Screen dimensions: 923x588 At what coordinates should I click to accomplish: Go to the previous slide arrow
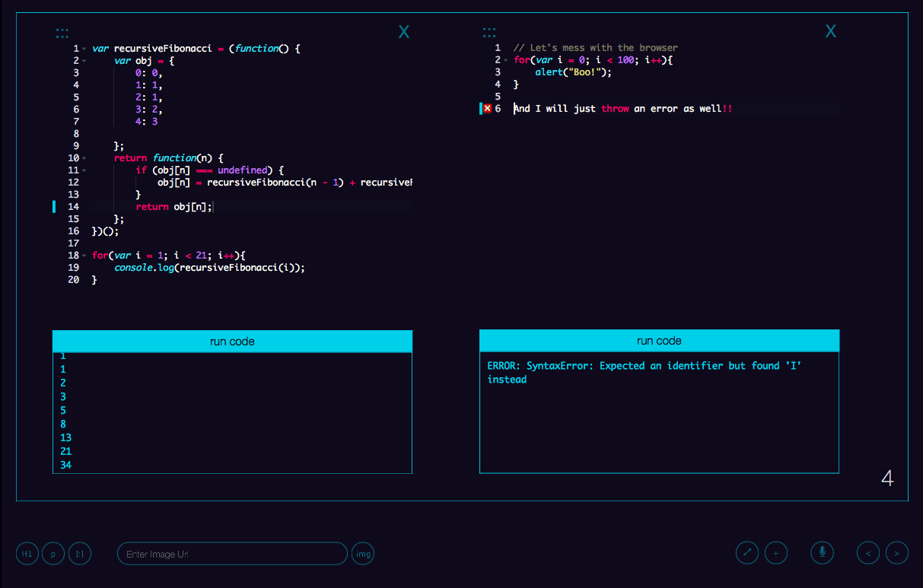(x=867, y=552)
